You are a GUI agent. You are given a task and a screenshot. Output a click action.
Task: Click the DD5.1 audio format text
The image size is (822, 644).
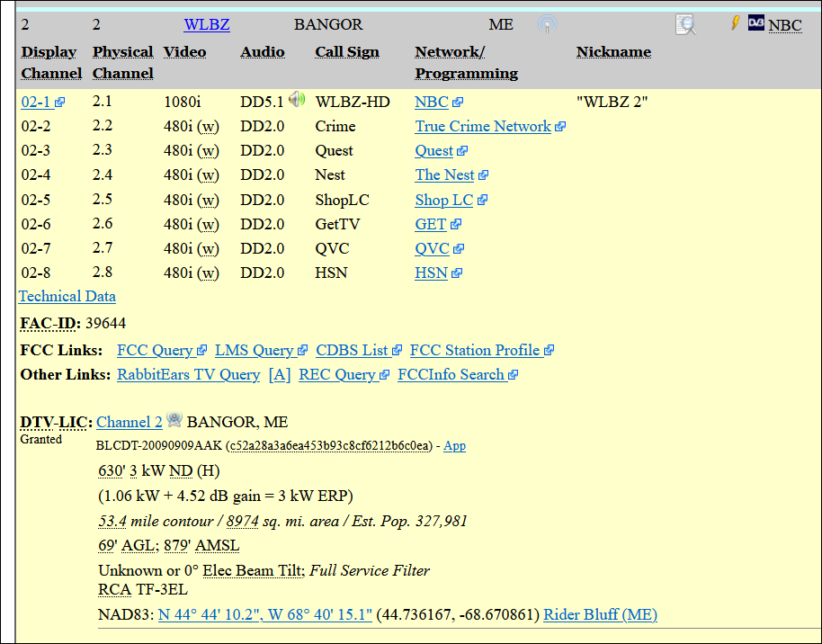(x=262, y=102)
